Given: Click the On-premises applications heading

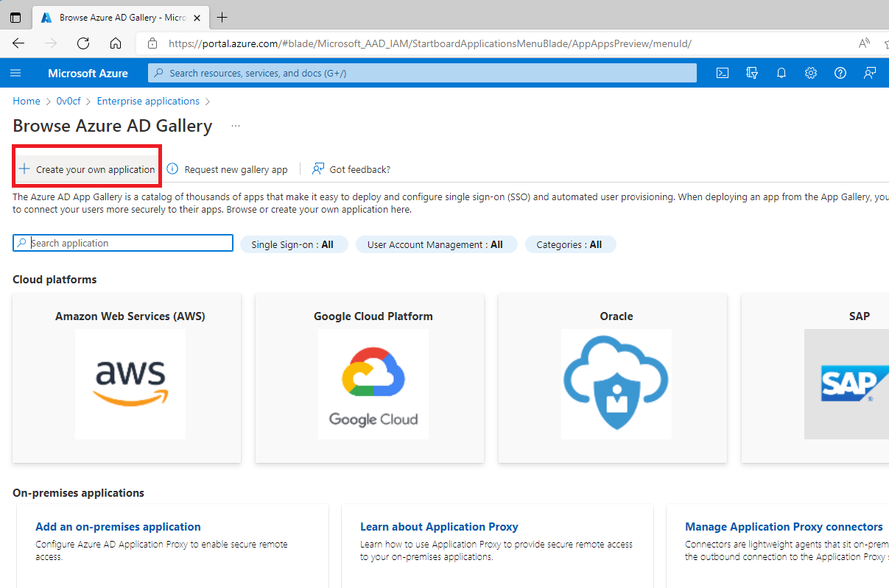Looking at the screenshot, I should click(79, 493).
